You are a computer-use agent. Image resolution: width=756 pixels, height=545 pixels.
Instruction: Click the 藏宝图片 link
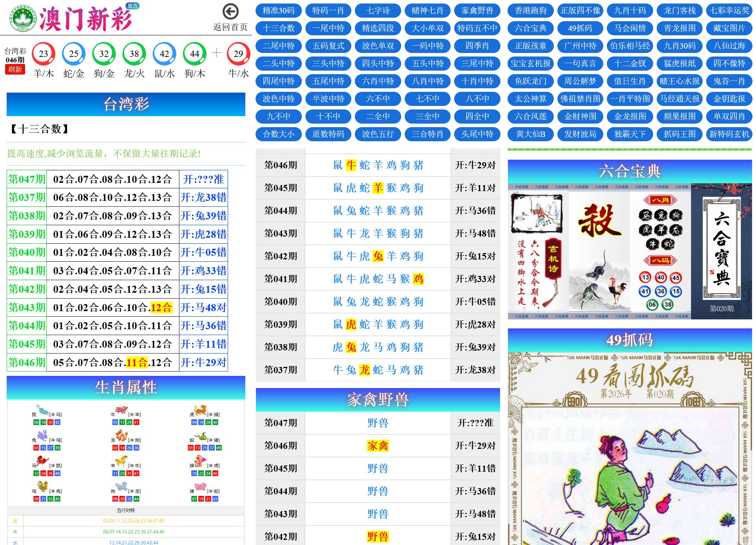pyautogui.click(x=729, y=28)
